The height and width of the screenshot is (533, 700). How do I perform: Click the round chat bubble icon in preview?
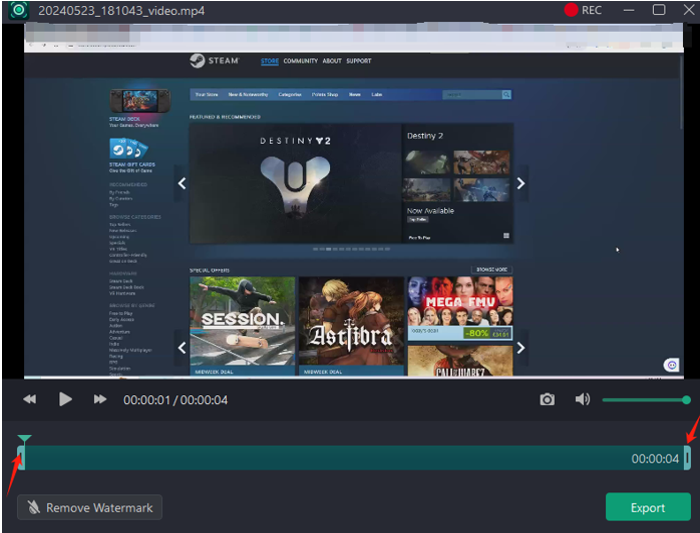pyautogui.click(x=671, y=365)
